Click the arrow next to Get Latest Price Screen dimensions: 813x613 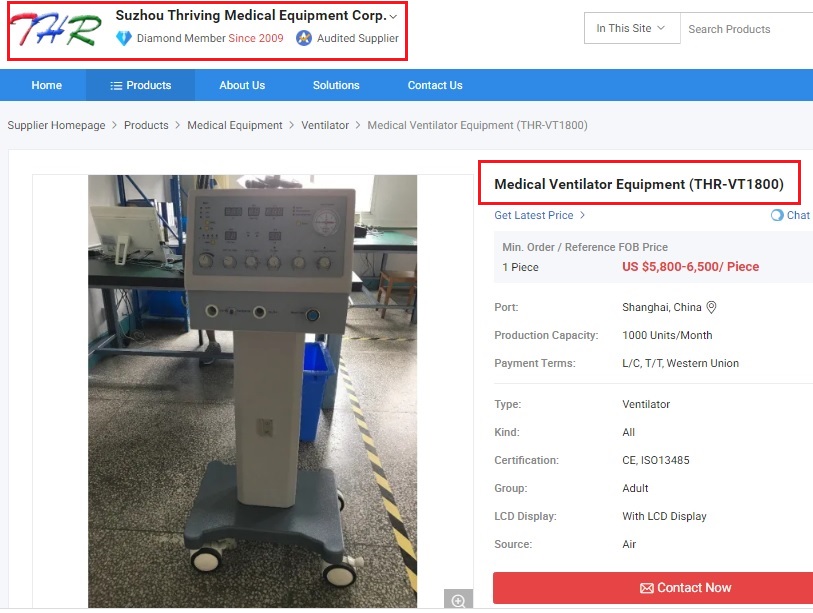pyautogui.click(x=582, y=215)
